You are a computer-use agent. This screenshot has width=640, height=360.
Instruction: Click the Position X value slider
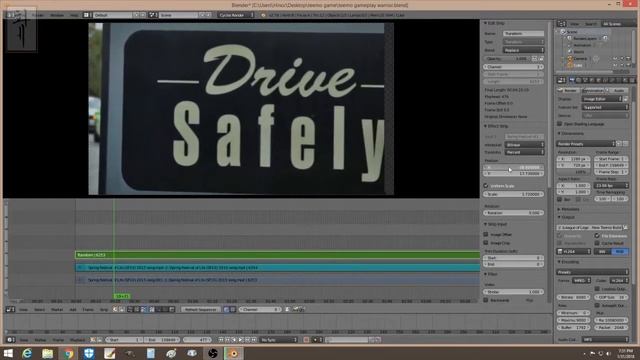(x=513, y=167)
